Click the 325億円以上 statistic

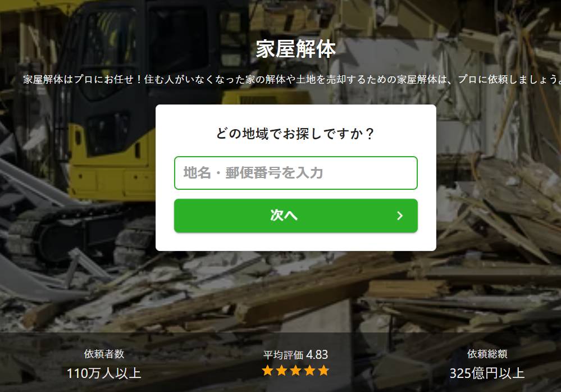click(487, 373)
